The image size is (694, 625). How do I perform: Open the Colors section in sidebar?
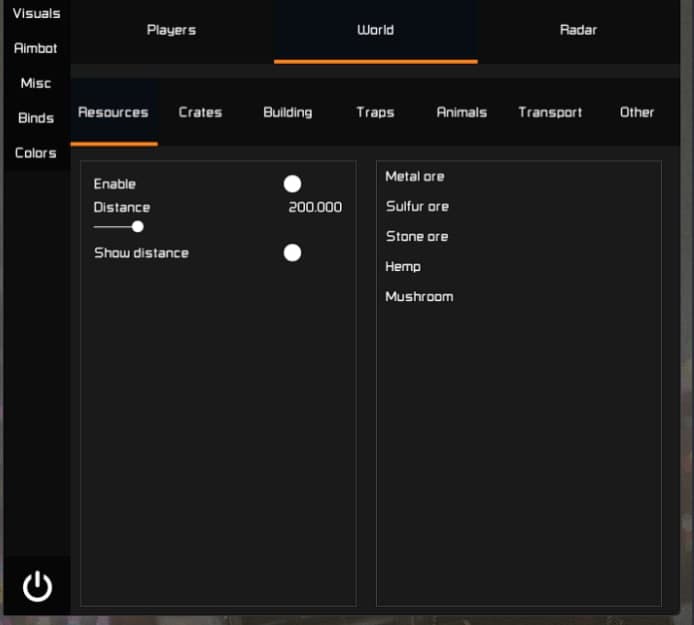coord(36,153)
